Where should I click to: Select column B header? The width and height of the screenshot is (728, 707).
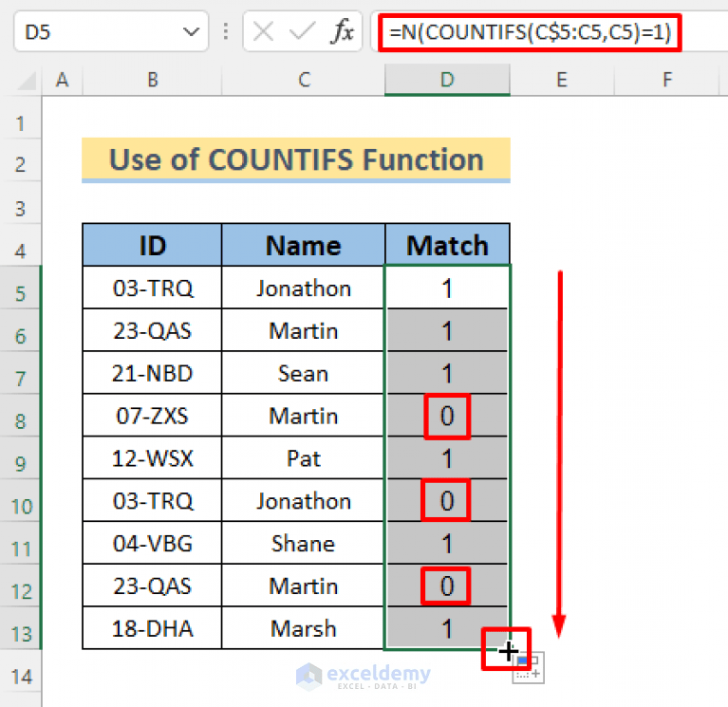click(x=152, y=80)
